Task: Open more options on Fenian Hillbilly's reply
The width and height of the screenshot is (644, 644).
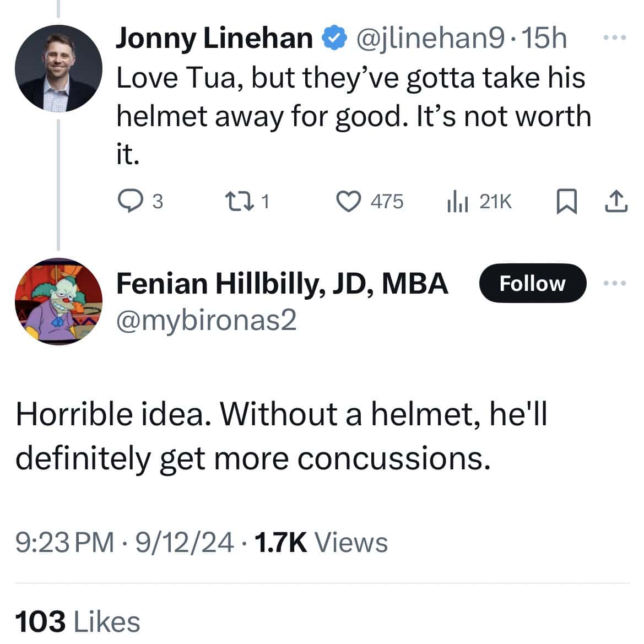Action: [615, 283]
